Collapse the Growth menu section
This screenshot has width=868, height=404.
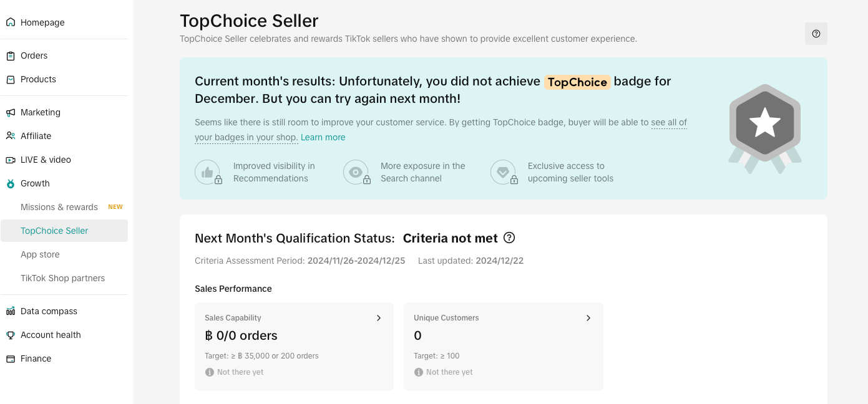pyautogui.click(x=35, y=183)
